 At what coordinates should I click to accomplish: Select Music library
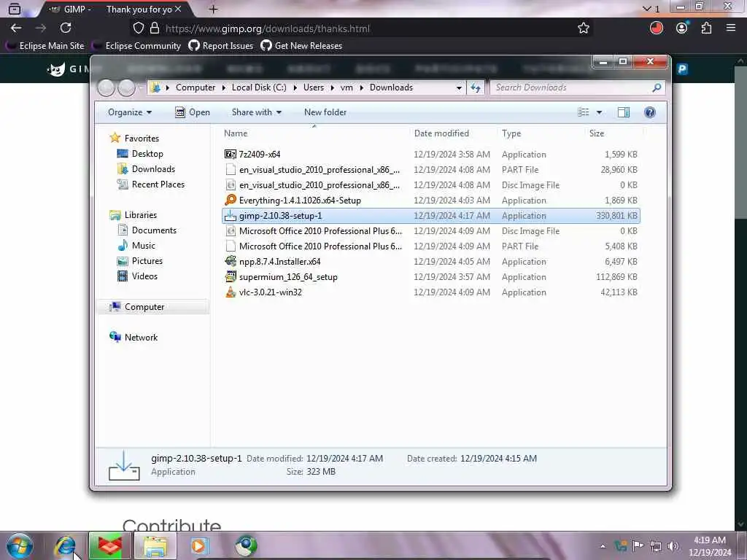(x=136, y=246)
